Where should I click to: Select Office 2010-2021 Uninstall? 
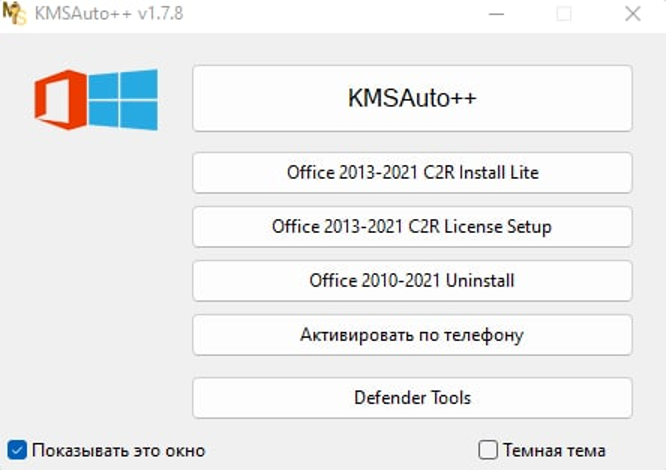[412, 280]
